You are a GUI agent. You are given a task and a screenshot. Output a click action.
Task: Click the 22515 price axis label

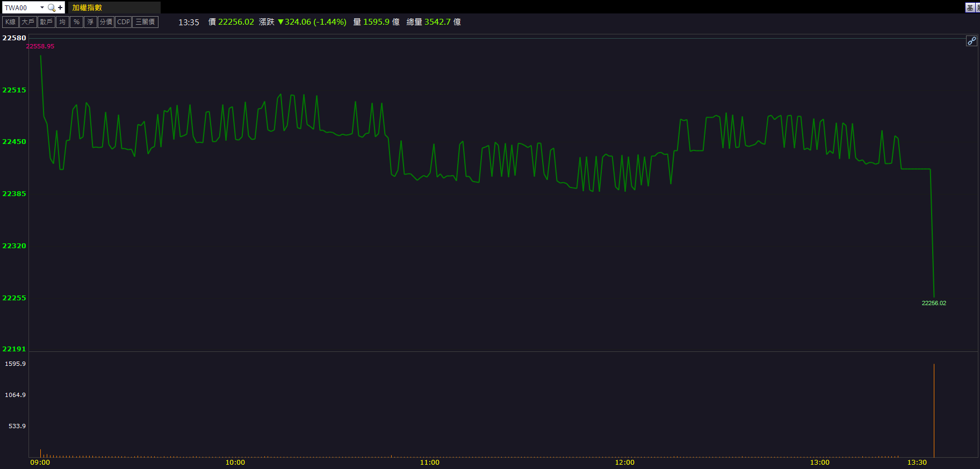14,90
